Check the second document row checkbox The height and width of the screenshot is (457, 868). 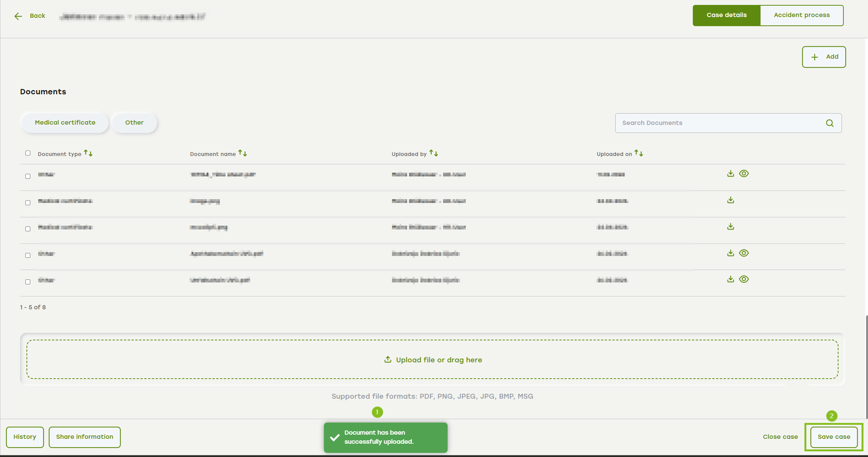pyautogui.click(x=28, y=203)
